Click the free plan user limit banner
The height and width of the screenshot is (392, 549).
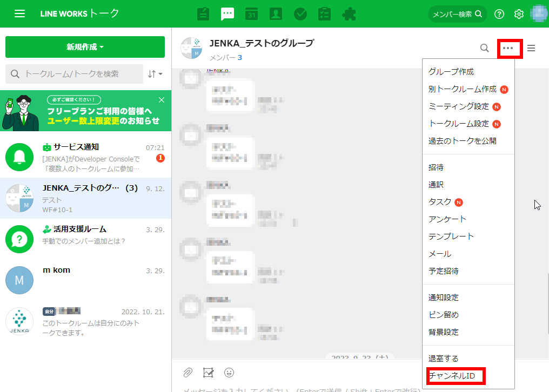coord(86,111)
